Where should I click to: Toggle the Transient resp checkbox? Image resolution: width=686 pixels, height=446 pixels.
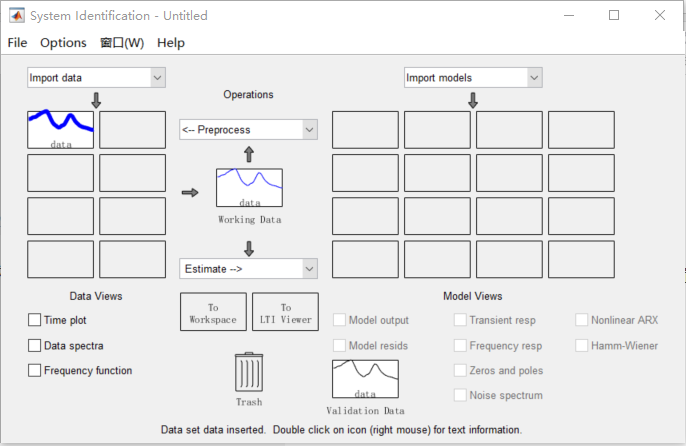(x=460, y=320)
